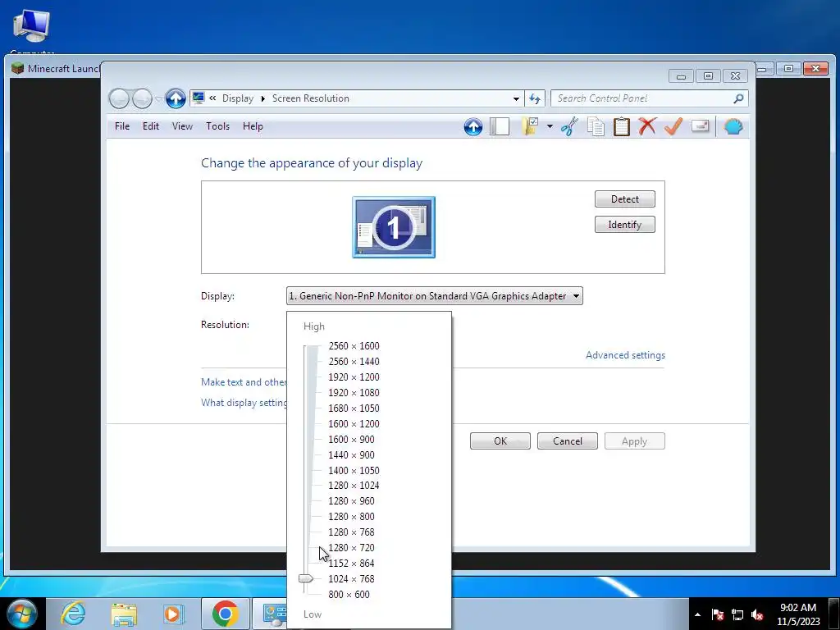
Task: Click the Control Panel icon in the address bar
Action: 199,98
